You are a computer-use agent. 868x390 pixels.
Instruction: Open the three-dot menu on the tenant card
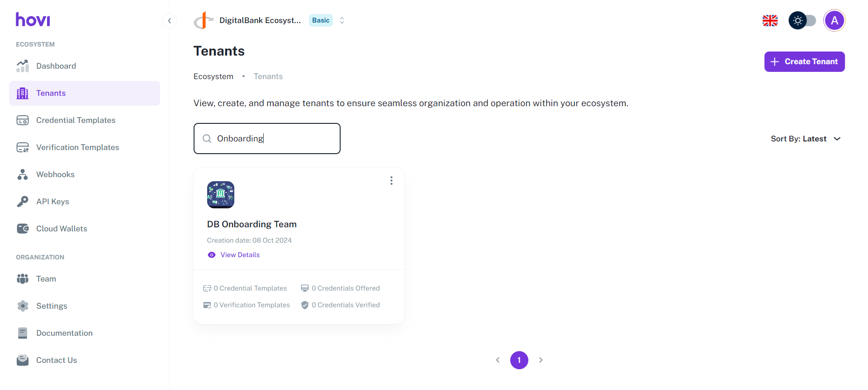click(x=391, y=181)
